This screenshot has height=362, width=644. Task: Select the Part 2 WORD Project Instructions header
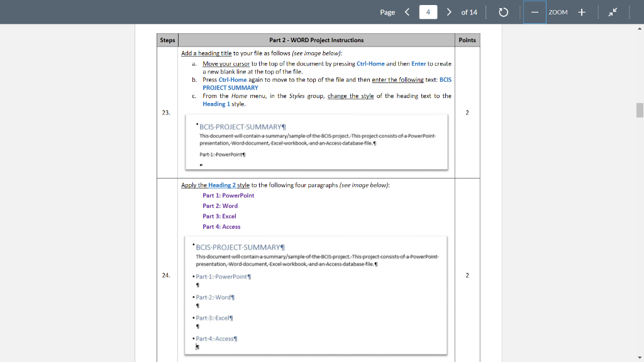click(x=316, y=40)
